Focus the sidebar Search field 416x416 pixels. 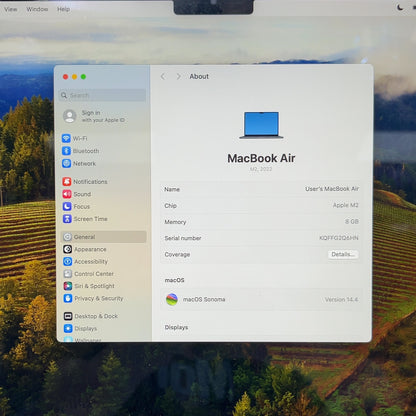102,96
